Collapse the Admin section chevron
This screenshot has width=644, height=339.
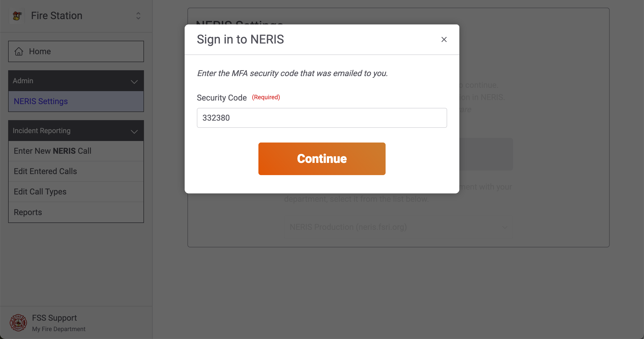pyautogui.click(x=134, y=81)
